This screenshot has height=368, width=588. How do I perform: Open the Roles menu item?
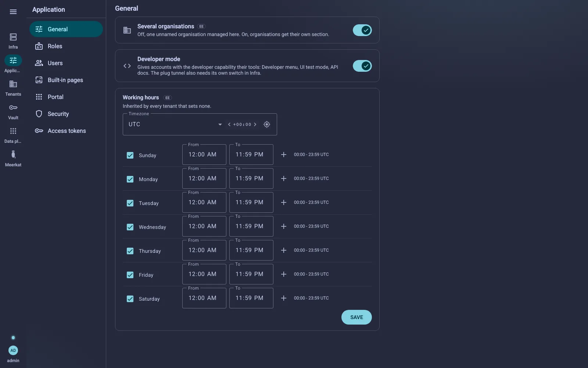pyautogui.click(x=66, y=46)
